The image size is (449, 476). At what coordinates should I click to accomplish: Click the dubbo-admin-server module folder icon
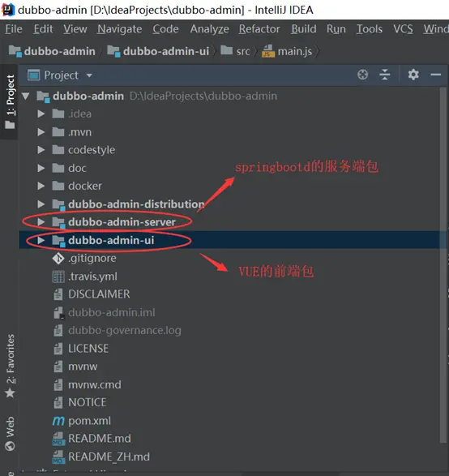(58, 222)
